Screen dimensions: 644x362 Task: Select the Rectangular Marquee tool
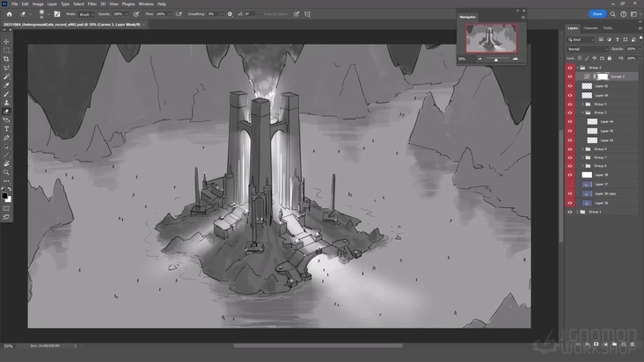coord(6,50)
